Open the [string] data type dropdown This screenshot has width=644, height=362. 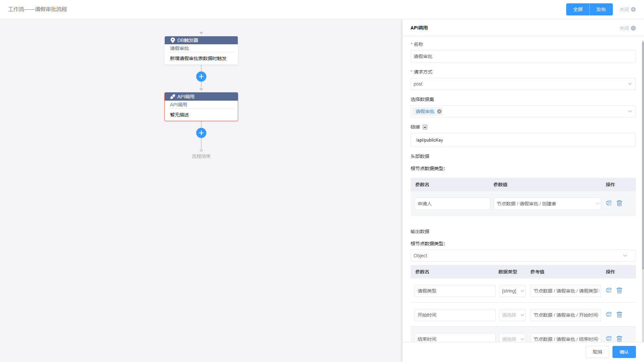coord(513,291)
